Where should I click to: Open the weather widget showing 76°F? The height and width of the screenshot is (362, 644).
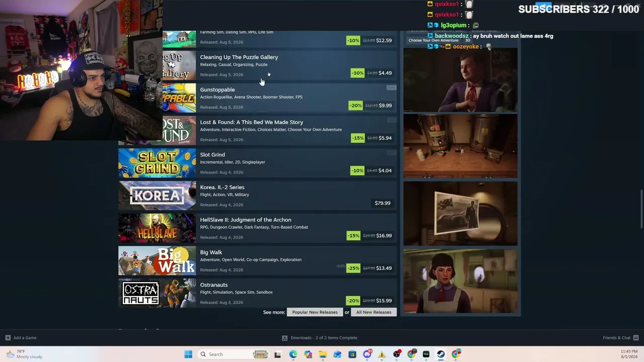[x=25, y=354]
